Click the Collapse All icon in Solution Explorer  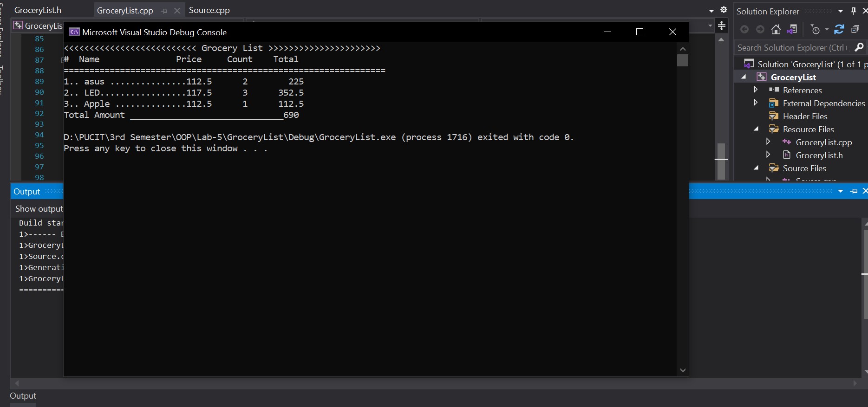tap(855, 30)
